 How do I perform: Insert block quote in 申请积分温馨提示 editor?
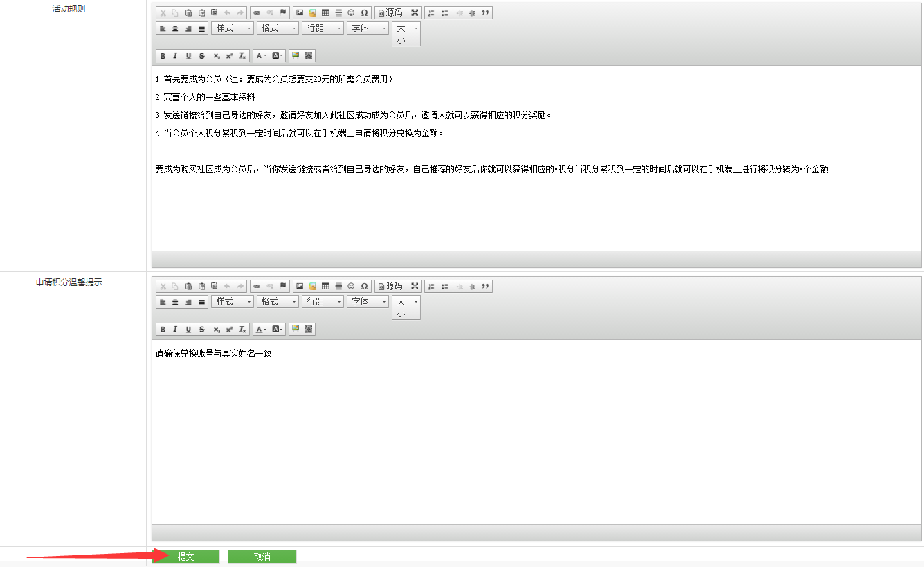click(x=485, y=287)
